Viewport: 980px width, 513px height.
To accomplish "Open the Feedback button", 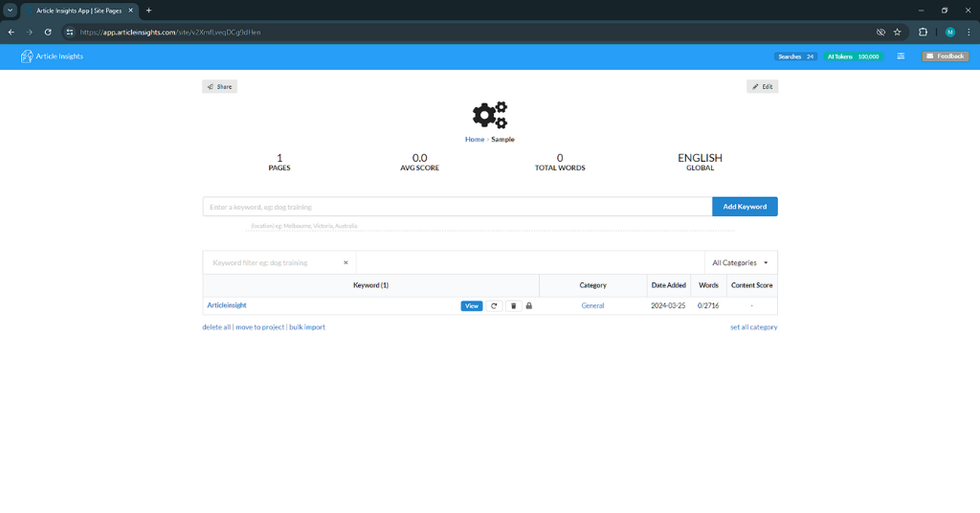I will [946, 56].
